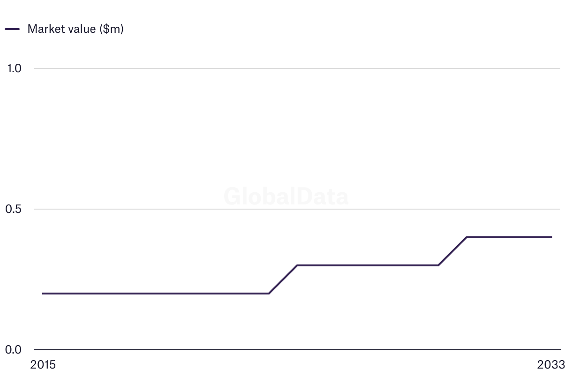Image resolution: width=572 pixels, height=392 pixels.
Task: Click the first rising segment of the line
Action: coord(283,279)
